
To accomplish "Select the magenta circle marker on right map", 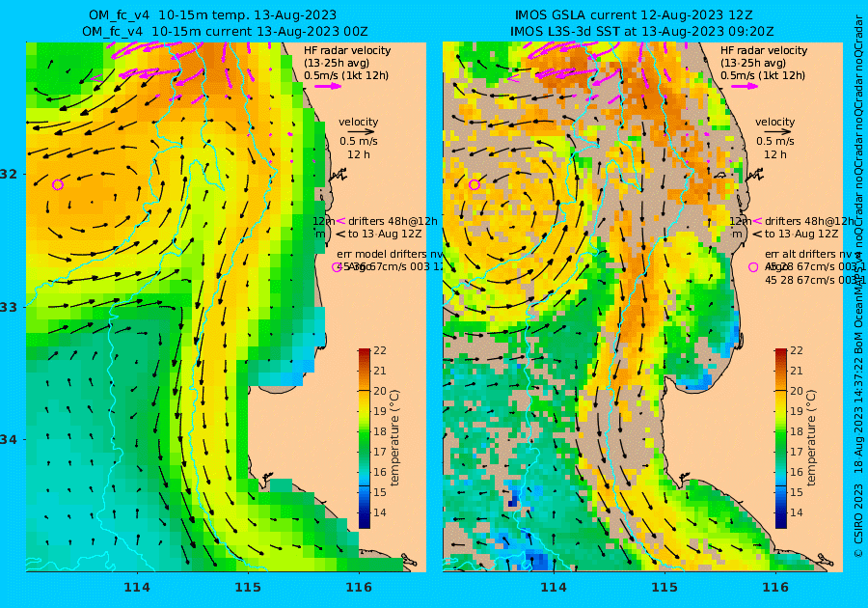I will (474, 184).
